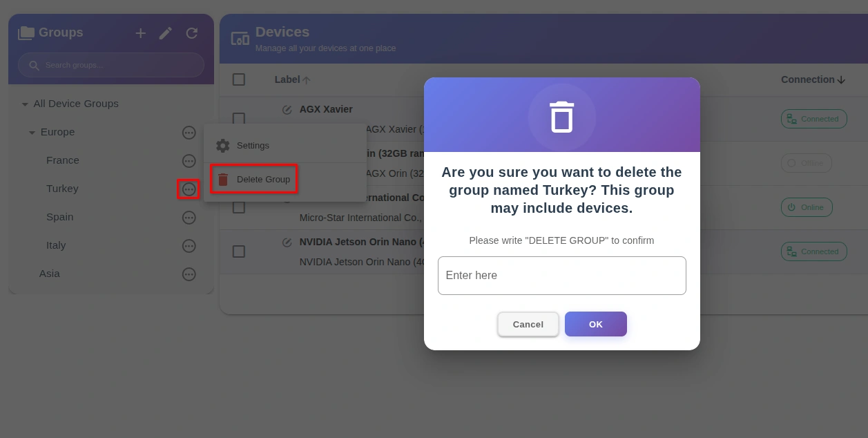The image size is (868, 438).
Task: Check the NVIDIA Jetson Orin Nano row checkbox
Action: (x=239, y=251)
